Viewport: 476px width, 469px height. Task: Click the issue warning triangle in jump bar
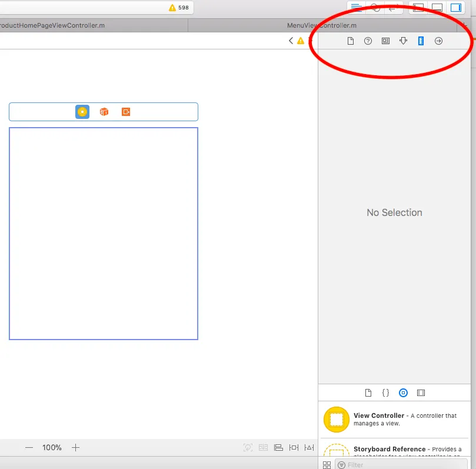pyautogui.click(x=301, y=41)
